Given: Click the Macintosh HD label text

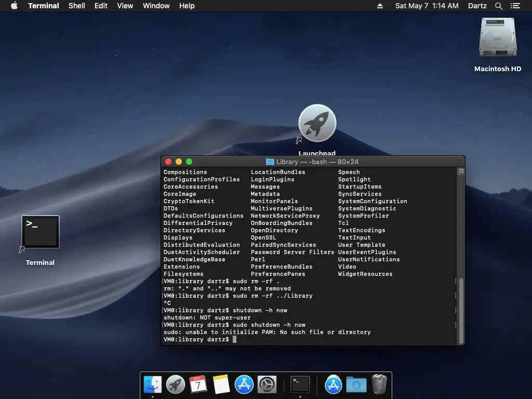Looking at the screenshot, I should pyautogui.click(x=498, y=69).
